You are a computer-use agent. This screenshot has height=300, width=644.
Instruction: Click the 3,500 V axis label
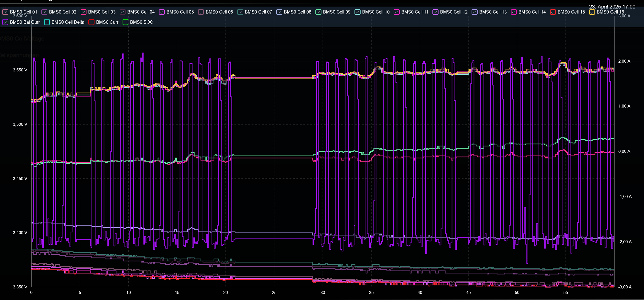(20, 124)
